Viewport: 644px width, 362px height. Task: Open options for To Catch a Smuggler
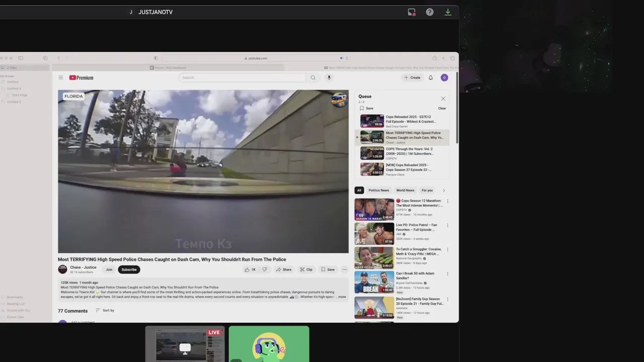click(447, 249)
